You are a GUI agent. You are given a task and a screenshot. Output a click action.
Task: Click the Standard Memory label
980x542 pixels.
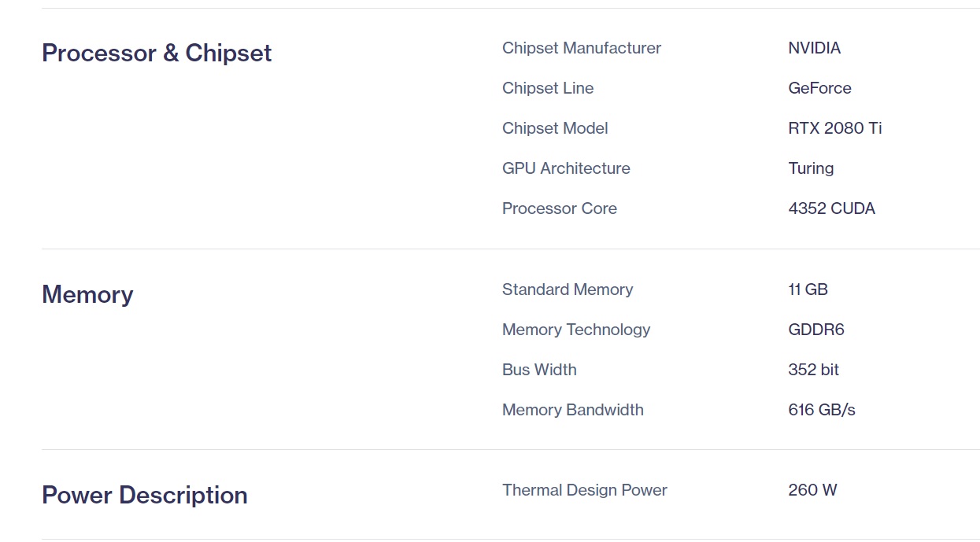pos(568,289)
